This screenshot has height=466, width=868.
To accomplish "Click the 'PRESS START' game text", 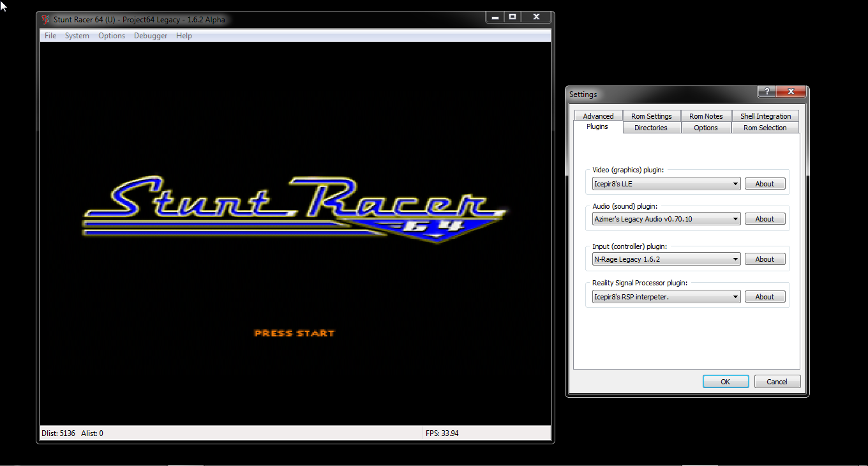I will (294, 333).
